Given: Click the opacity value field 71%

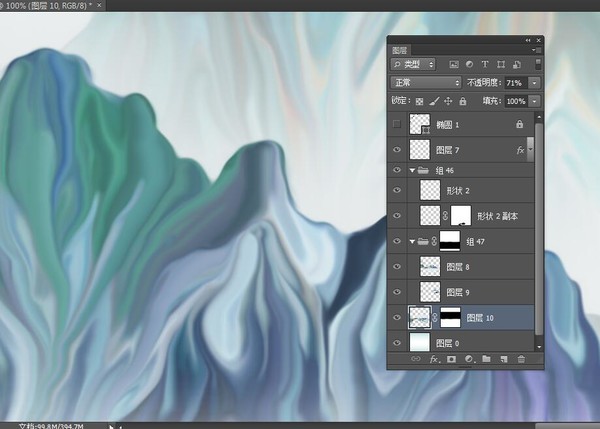Looking at the screenshot, I should (x=515, y=83).
